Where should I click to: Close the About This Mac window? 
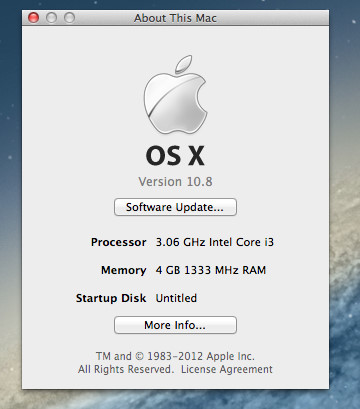[33, 18]
